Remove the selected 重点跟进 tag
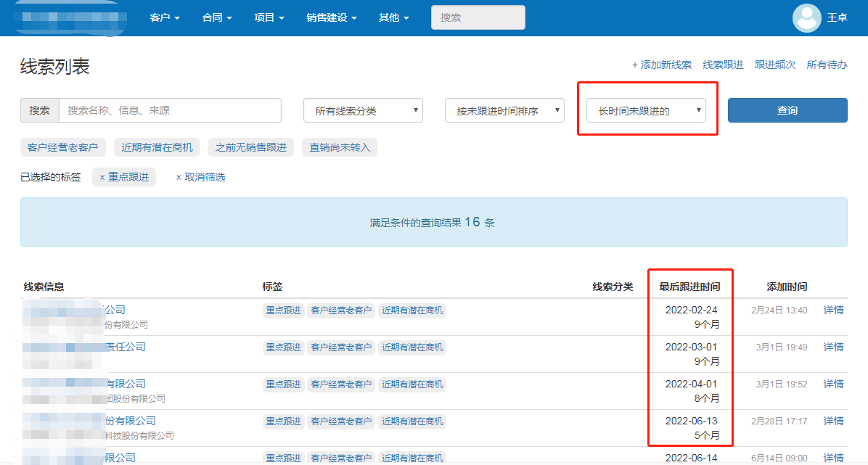 click(102, 177)
